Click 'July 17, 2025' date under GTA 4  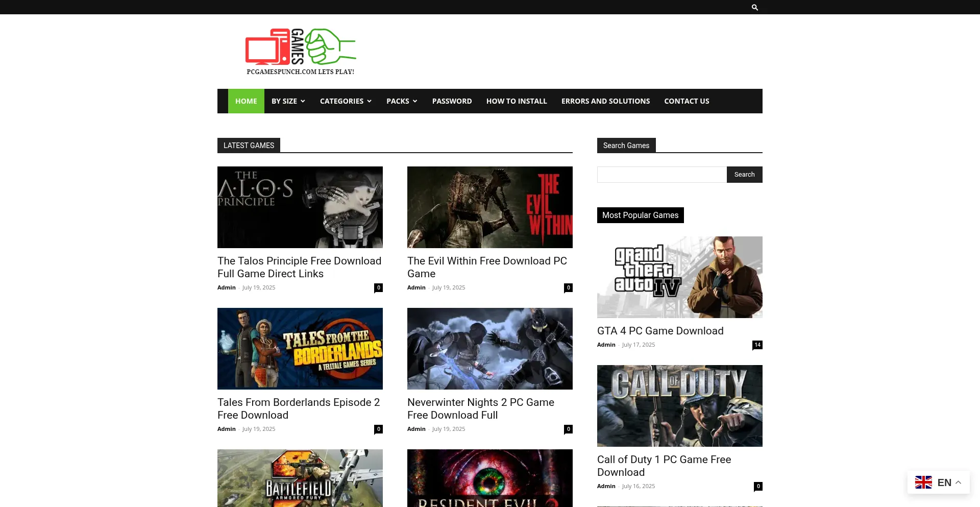(639, 345)
